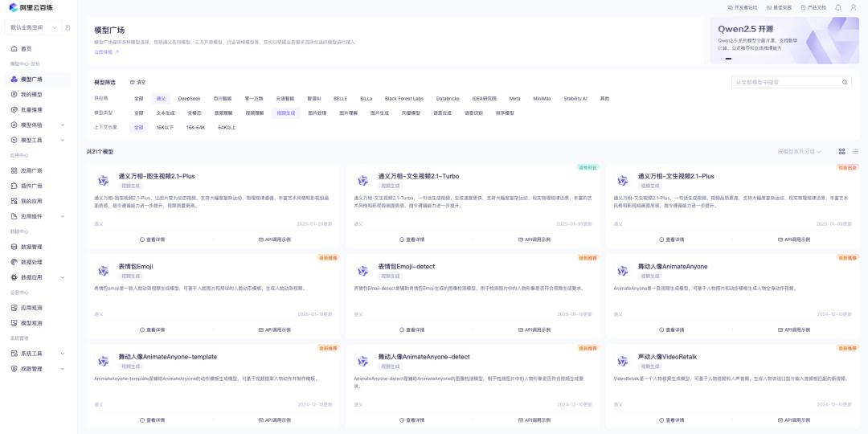This screenshot has width=868, height=434.
Task: Switch to grid view layout icon
Action: [842, 152]
